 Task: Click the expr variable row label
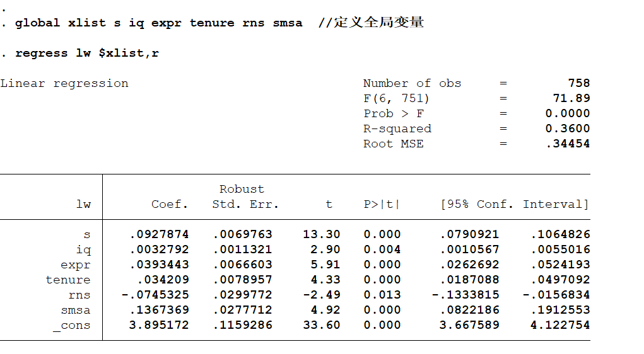76,265
